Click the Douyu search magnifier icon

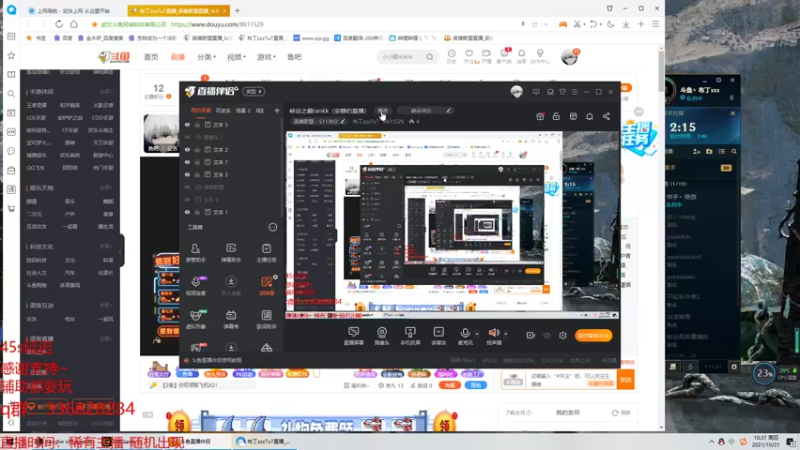click(430, 57)
